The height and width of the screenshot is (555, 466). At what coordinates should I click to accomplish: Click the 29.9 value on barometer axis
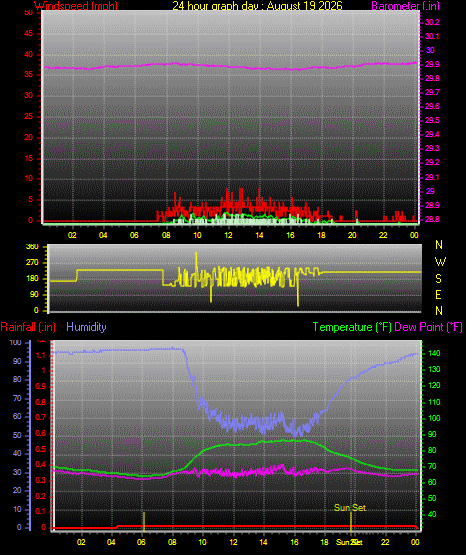click(432, 64)
